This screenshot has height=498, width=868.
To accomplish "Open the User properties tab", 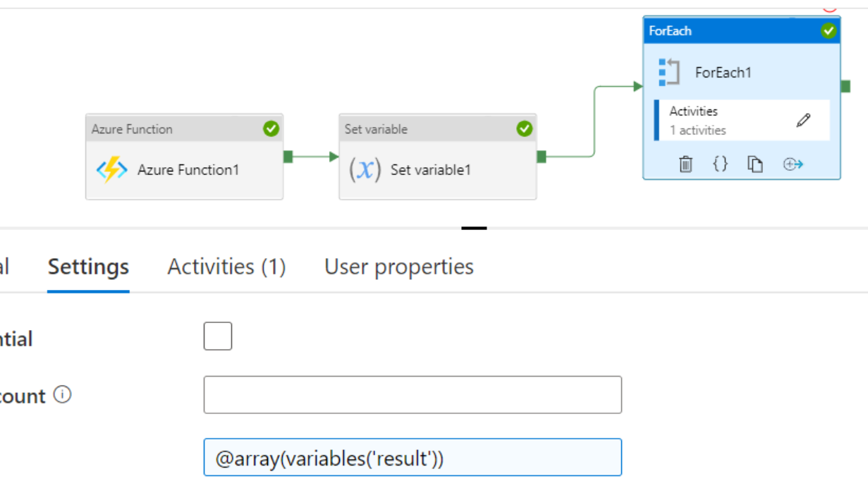I will point(398,267).
